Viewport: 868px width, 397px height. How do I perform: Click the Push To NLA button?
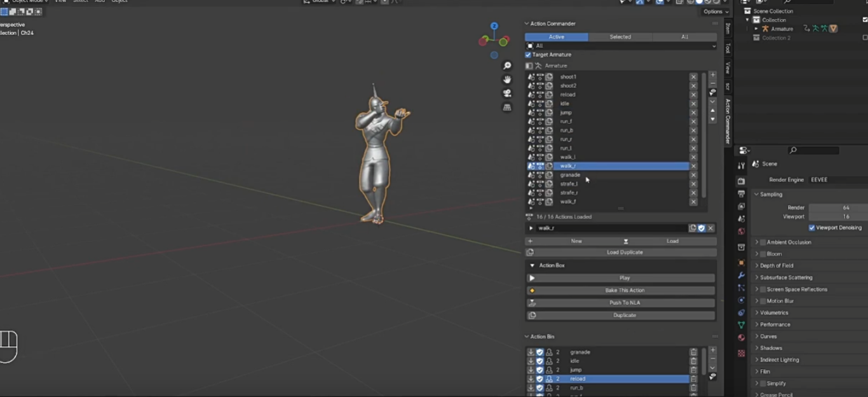click(x=624, y=303)
